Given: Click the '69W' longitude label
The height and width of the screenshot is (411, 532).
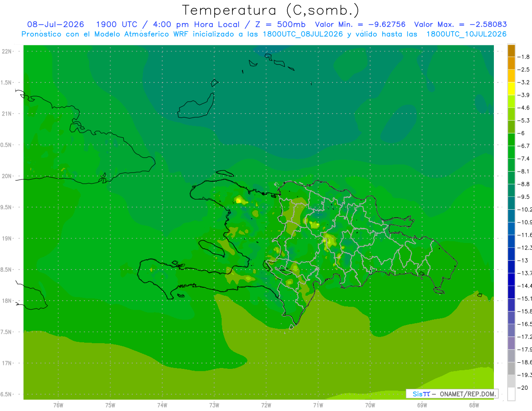Looking at the screenshot, I should point(422,405).
